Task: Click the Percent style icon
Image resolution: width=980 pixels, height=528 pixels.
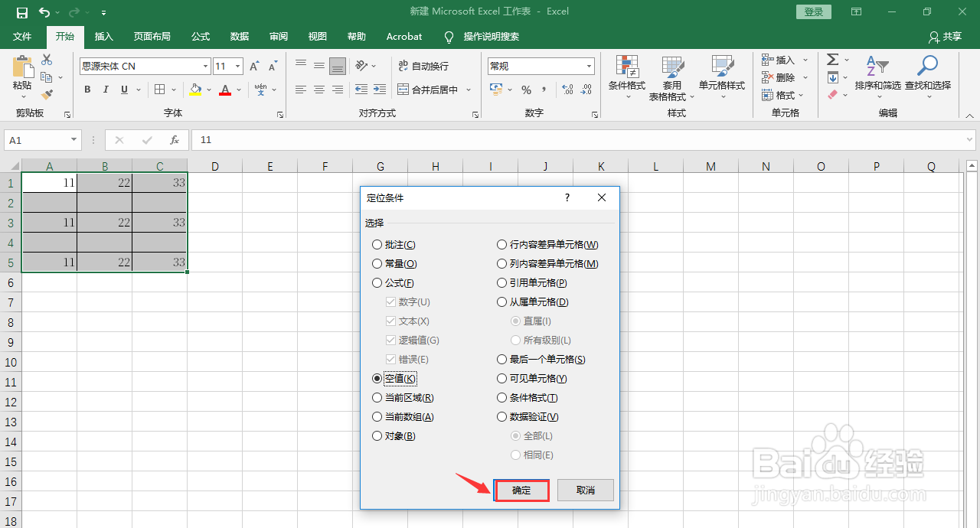Action: (x=526, y=90)
